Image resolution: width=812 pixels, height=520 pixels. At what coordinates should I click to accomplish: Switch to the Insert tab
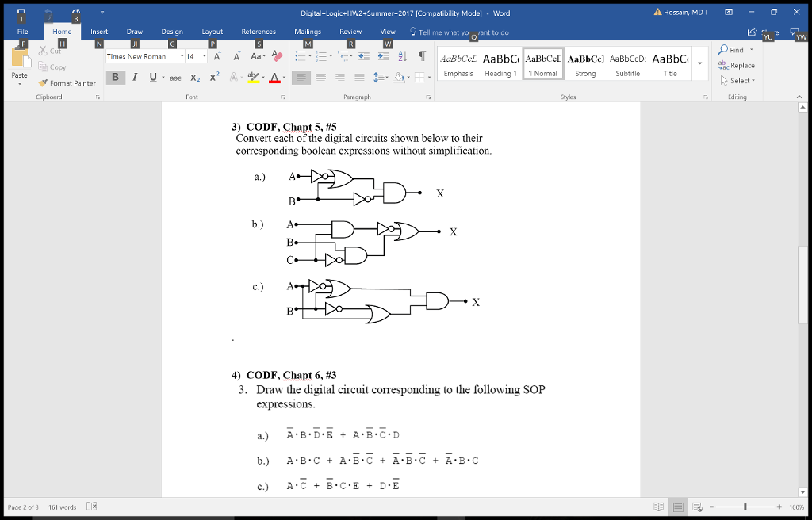pos(99,32)
